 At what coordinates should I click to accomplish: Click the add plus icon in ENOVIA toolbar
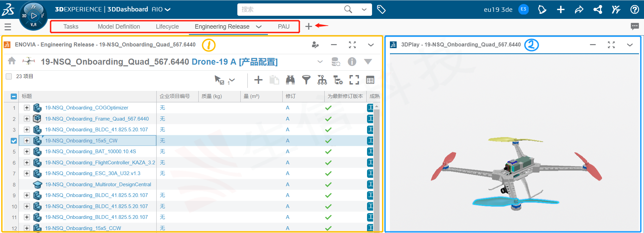pos(258,80)
